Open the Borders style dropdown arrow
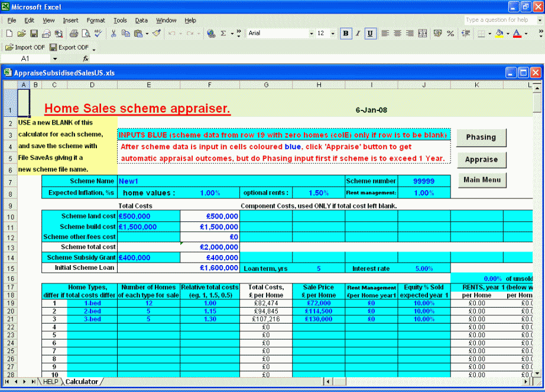Screen dimensions: 545x392 [490, 34]
